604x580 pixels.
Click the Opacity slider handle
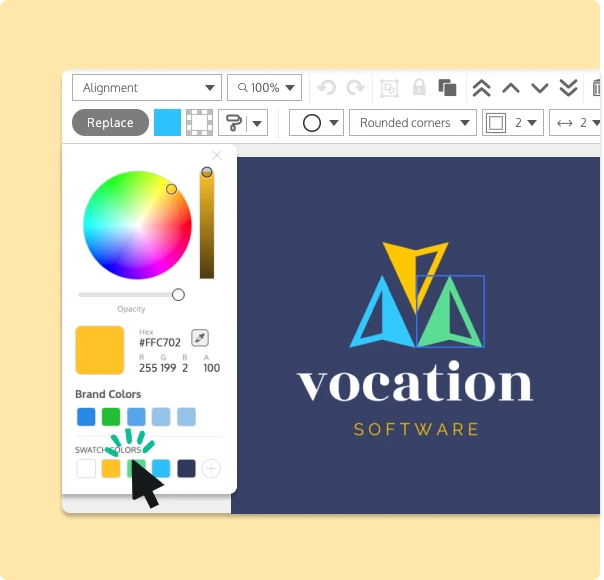(x=178, y=295)
